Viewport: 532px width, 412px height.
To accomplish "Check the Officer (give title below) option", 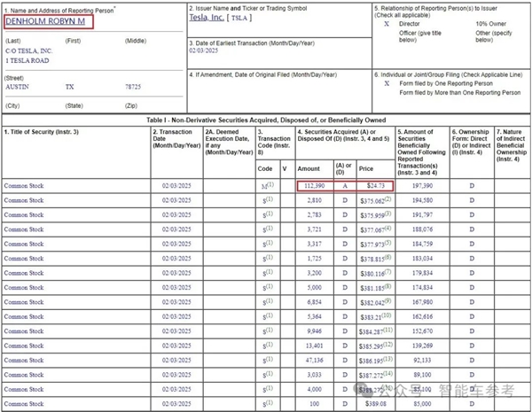I will click(420, 36).
